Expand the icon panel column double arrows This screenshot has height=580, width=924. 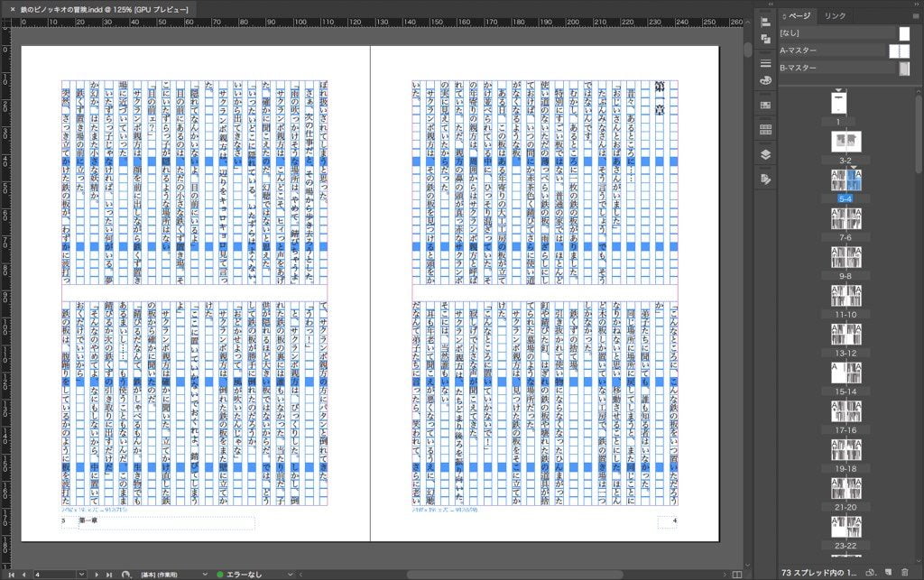pyautogui.click(x=771, y=4)
